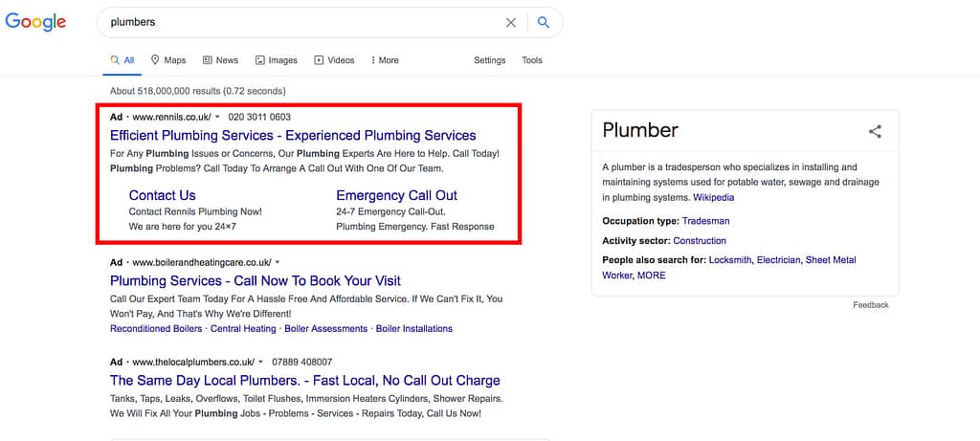
Task: Follow the Emergency Call Out sitelink
Action: click(x=397, y=195)
